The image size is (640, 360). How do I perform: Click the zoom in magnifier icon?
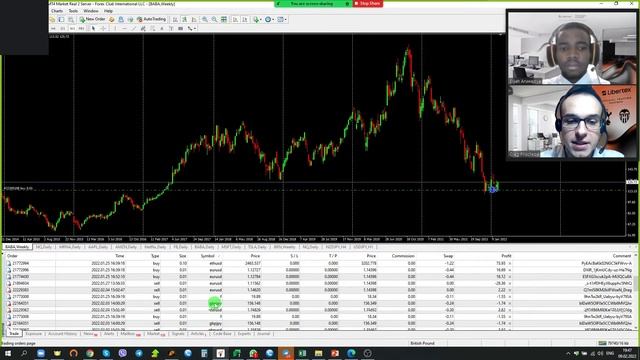coord(204,19)
